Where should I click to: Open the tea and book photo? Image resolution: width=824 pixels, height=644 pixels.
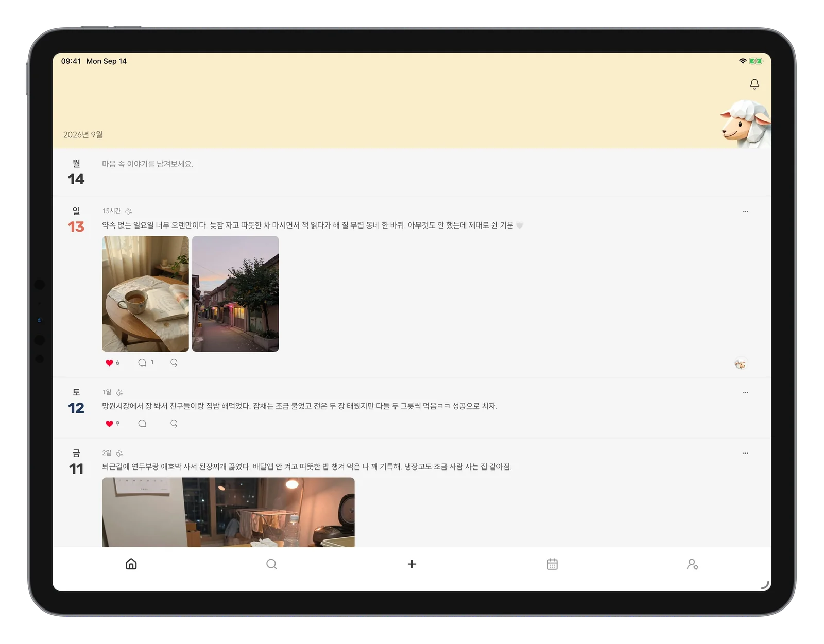click(x=145, y=294)
